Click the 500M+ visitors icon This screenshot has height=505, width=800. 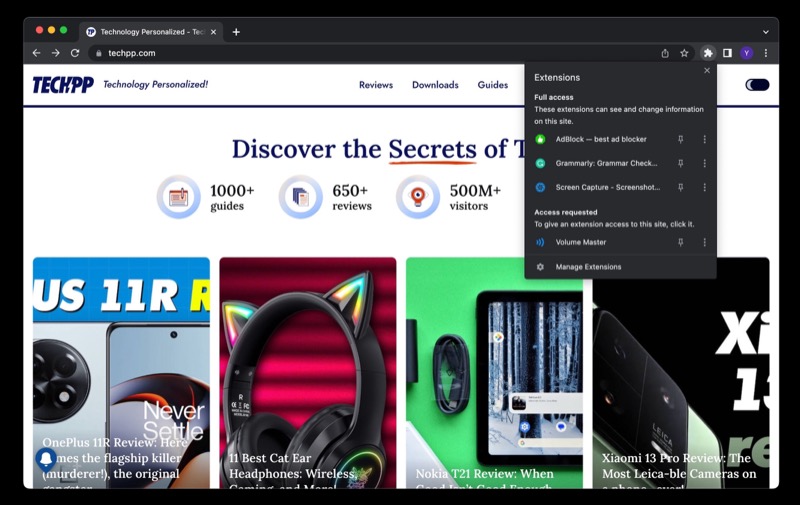pos(418,197)
